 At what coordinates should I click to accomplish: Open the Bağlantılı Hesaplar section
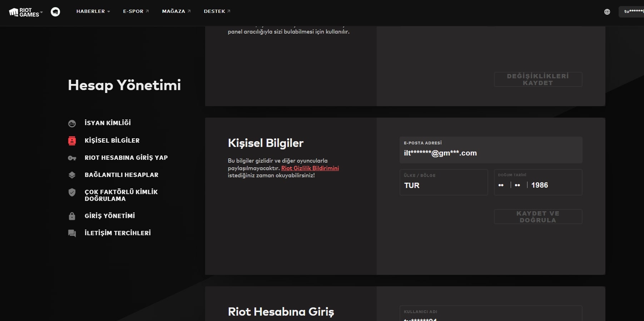(x=122, y=175)
